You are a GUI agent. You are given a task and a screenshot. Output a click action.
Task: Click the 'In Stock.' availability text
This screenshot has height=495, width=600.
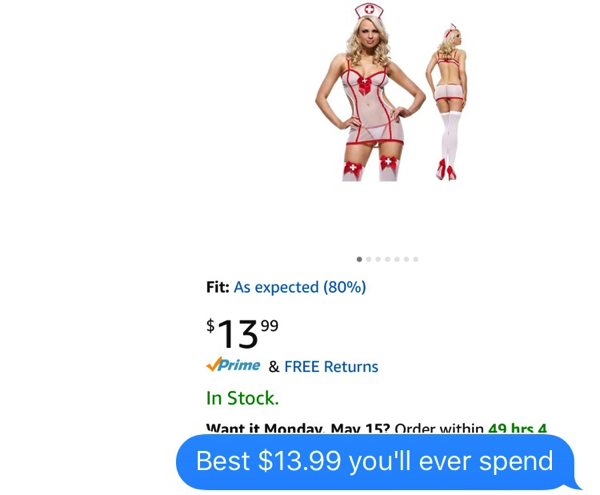(x=243, y=398)
